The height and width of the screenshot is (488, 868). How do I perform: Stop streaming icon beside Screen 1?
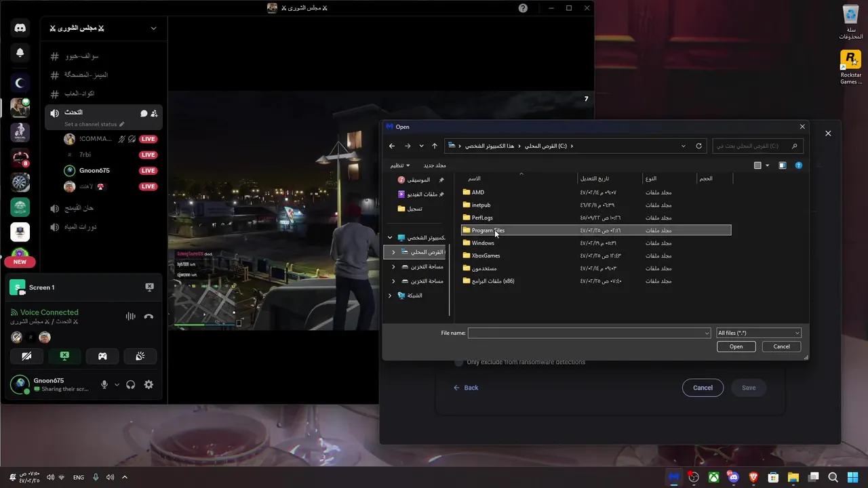pos(149,287)
